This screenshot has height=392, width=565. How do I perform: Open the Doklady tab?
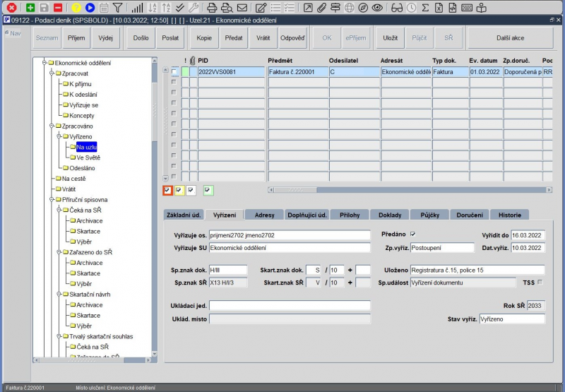390,215
